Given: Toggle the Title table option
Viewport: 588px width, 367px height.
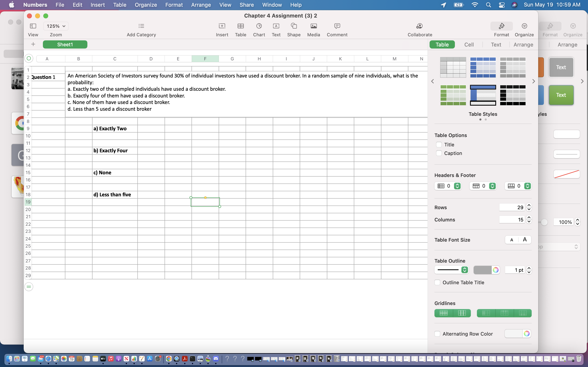Looking at the screenshot, I should pos(439,145).
